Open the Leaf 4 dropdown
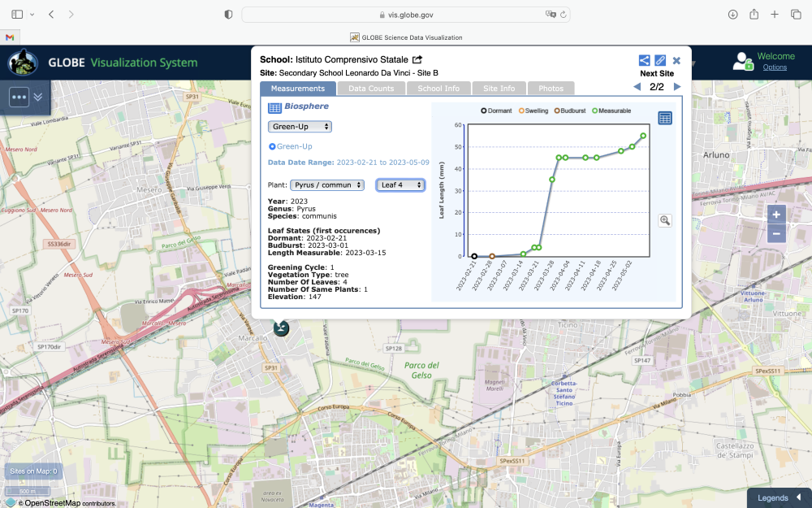The width and height of the screenshot is (812, 508). [400, 185]
